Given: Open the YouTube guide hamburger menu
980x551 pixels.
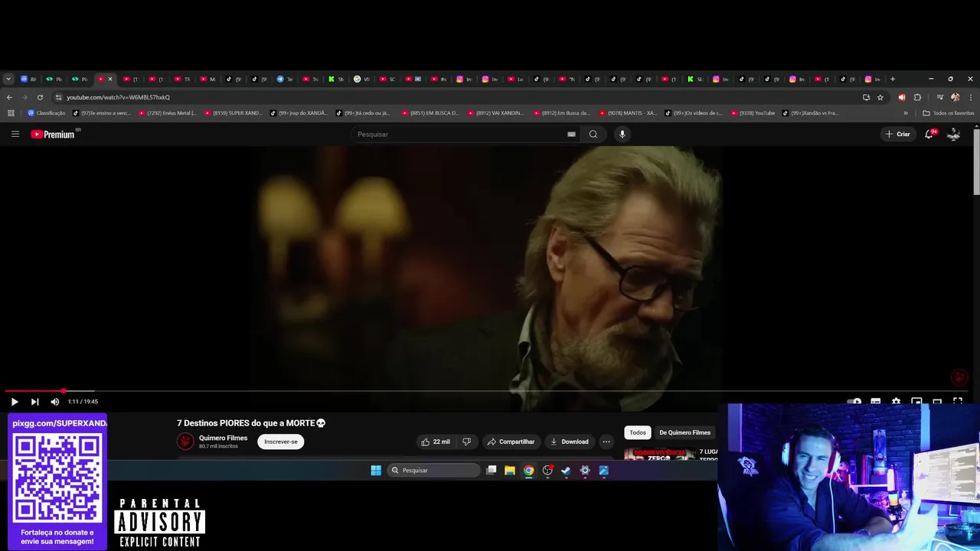Looking at the screenshot, I should [15, 134].
